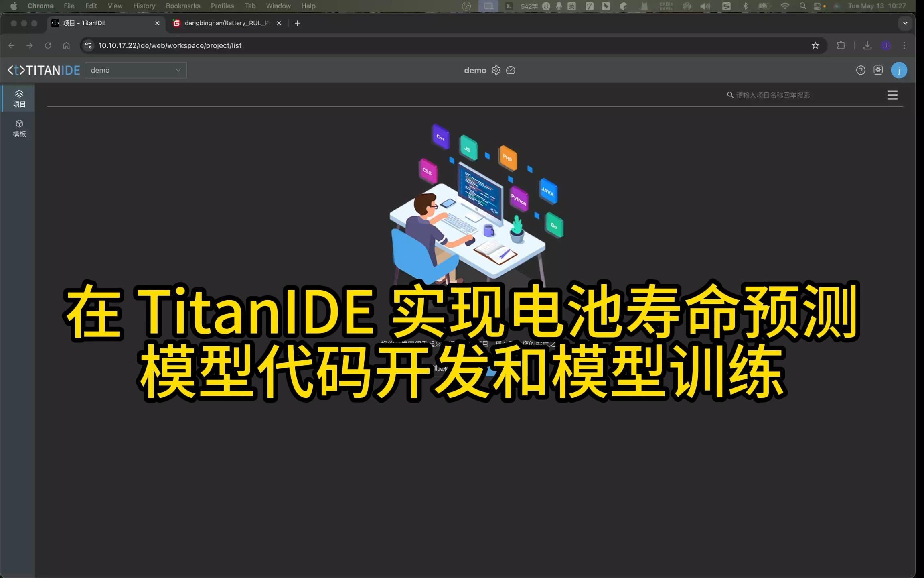
Task: Open Chrome three-dot menu
Action: [x=904, y=45]
